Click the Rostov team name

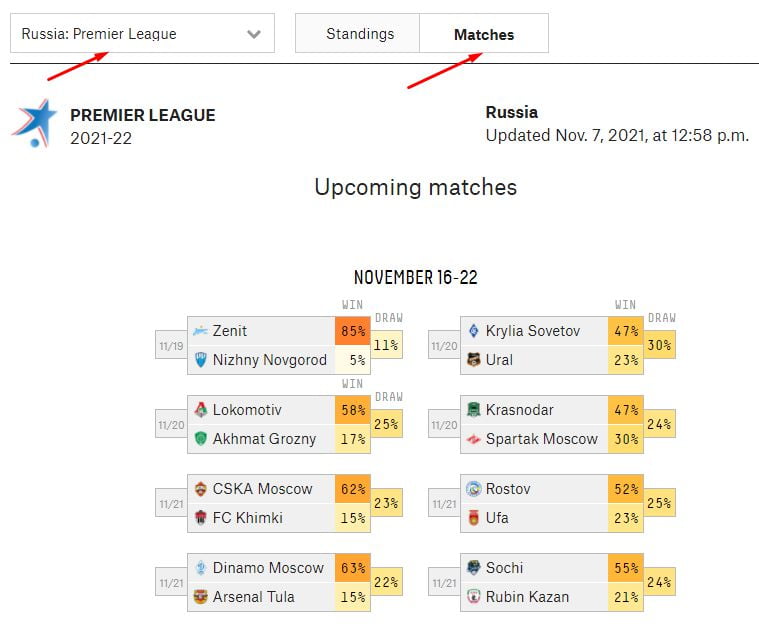pos(508,489)
